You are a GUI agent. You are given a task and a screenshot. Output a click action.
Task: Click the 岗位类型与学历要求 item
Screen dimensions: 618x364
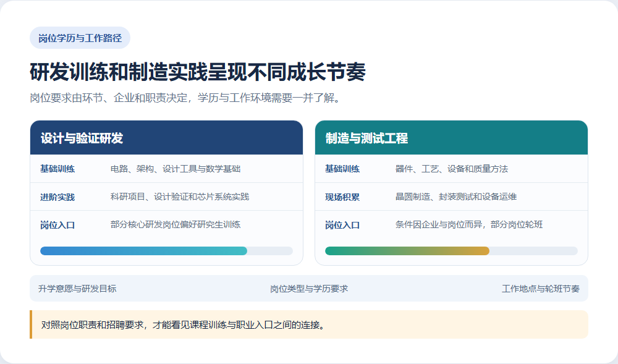(309, 289)
